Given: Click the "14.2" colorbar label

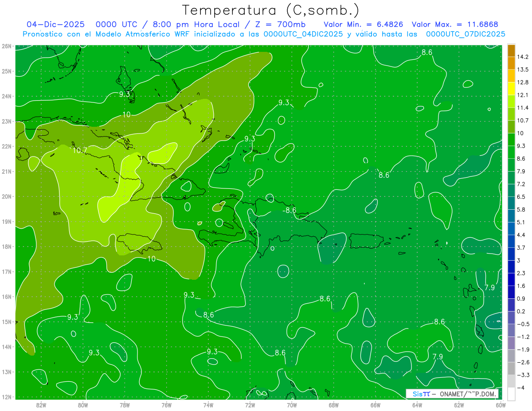Looking at the screenshot, I should click(523, 57).
